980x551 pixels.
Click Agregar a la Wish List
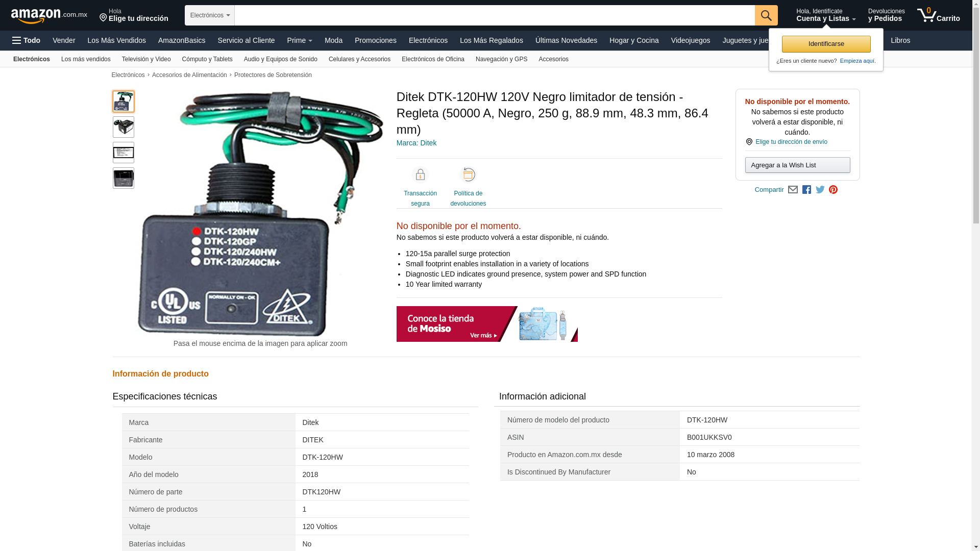pyautogui.click(x=797, y=165)
